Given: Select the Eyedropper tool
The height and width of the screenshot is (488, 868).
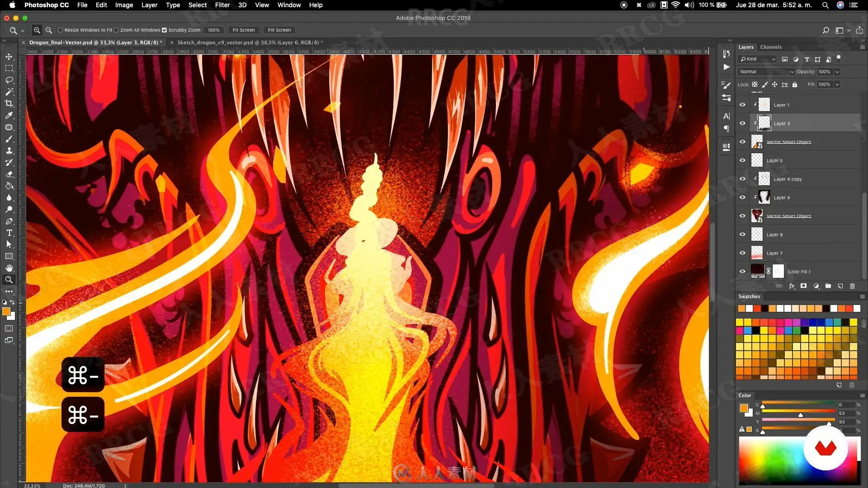Looking at the screenshot, I should tap(9, 115).
